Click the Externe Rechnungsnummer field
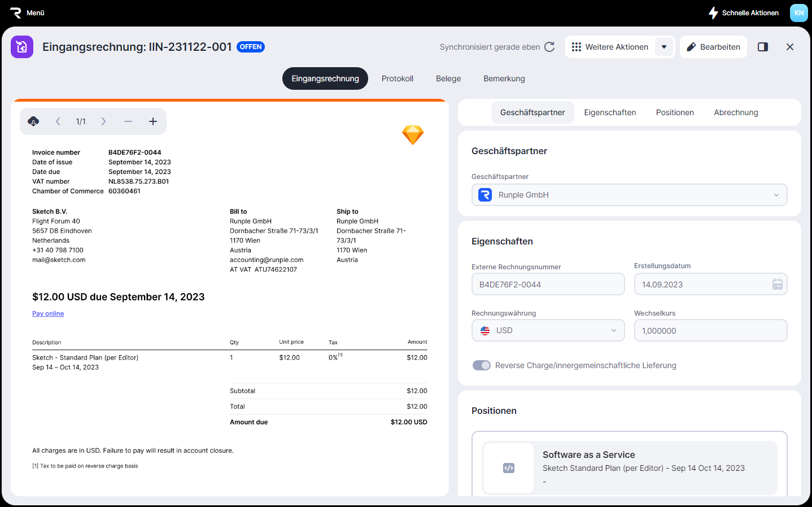The height and width of the screenshot is (507, 812). pyautogui.click(x=548, y=284)
